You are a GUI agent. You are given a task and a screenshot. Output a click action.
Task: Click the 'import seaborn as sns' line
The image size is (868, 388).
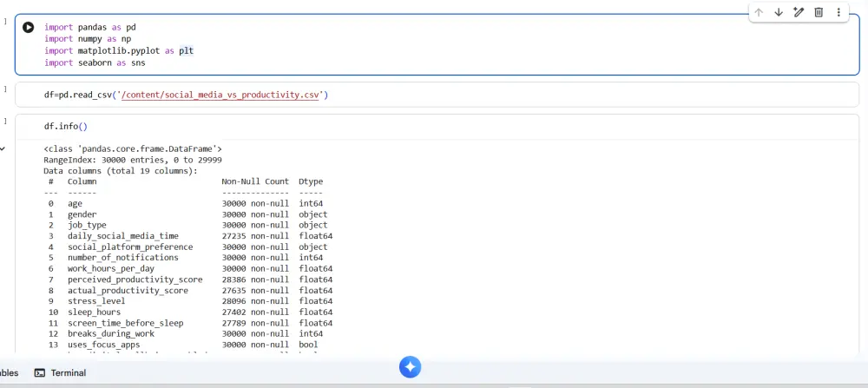tap(95, 63)
